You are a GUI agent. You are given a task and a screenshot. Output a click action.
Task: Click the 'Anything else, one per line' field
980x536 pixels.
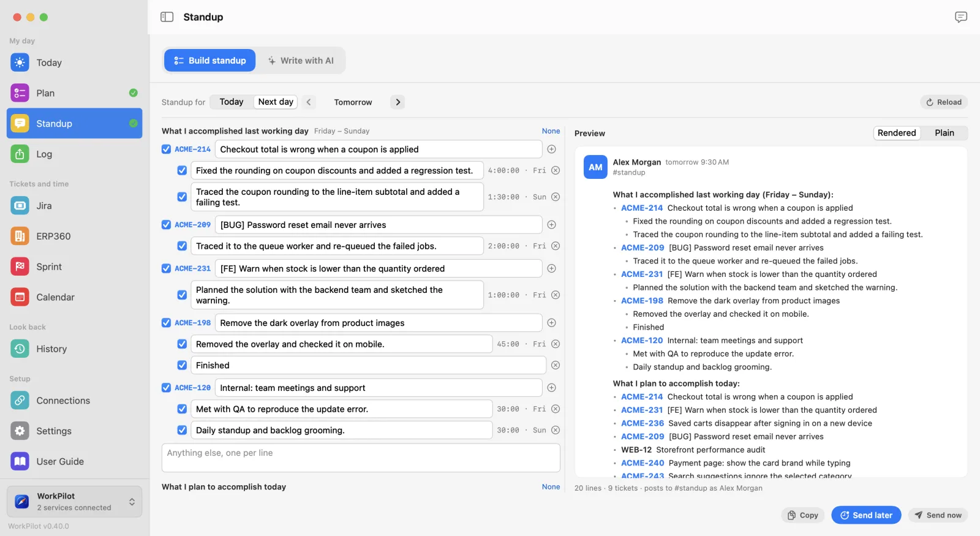[361, 458]
